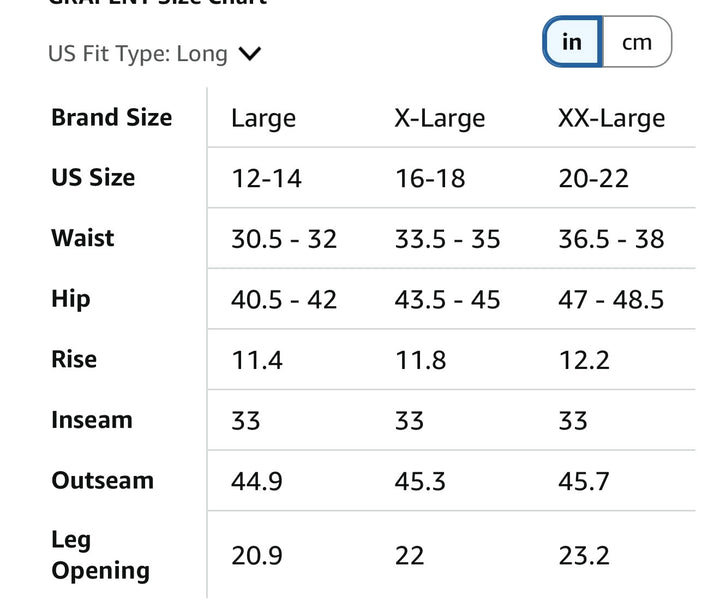Click the 45.3 outseam value

pyautogui.click(x=420, y=482)
